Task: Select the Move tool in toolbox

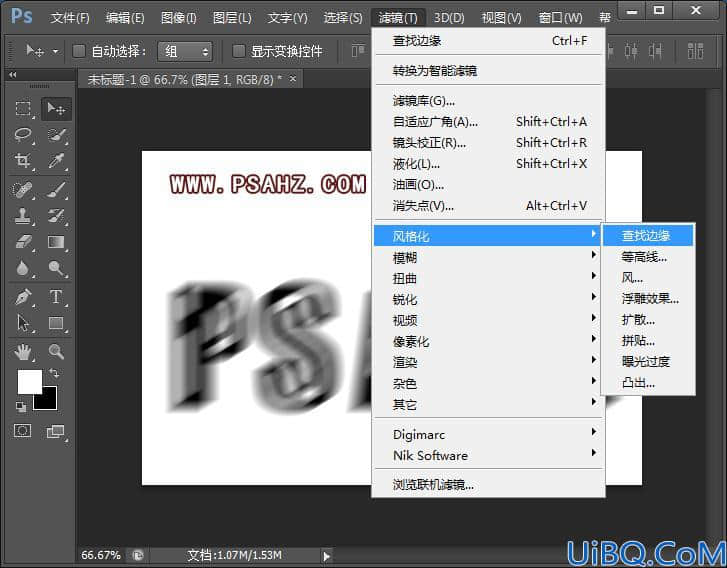Action: tap(56, 109)
